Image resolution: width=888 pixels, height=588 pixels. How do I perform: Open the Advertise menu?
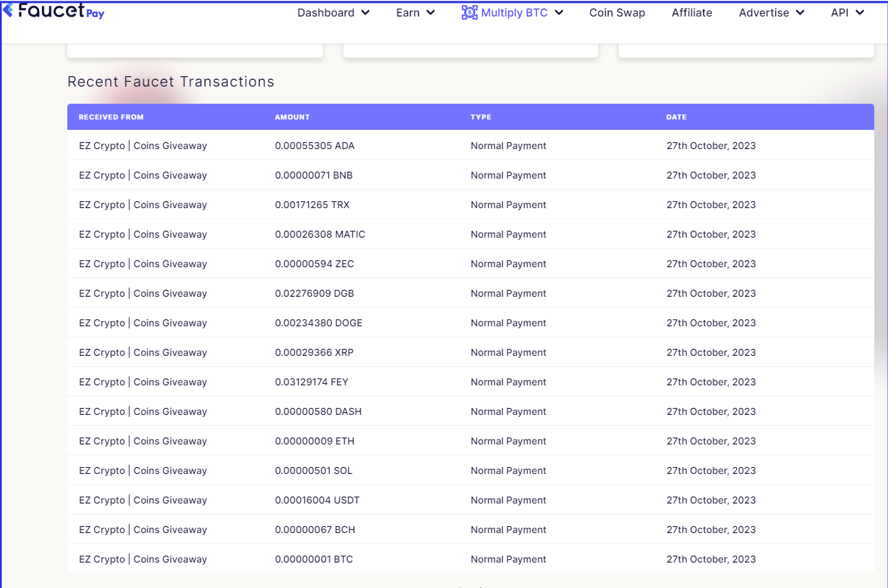click(x=772, y=12)
